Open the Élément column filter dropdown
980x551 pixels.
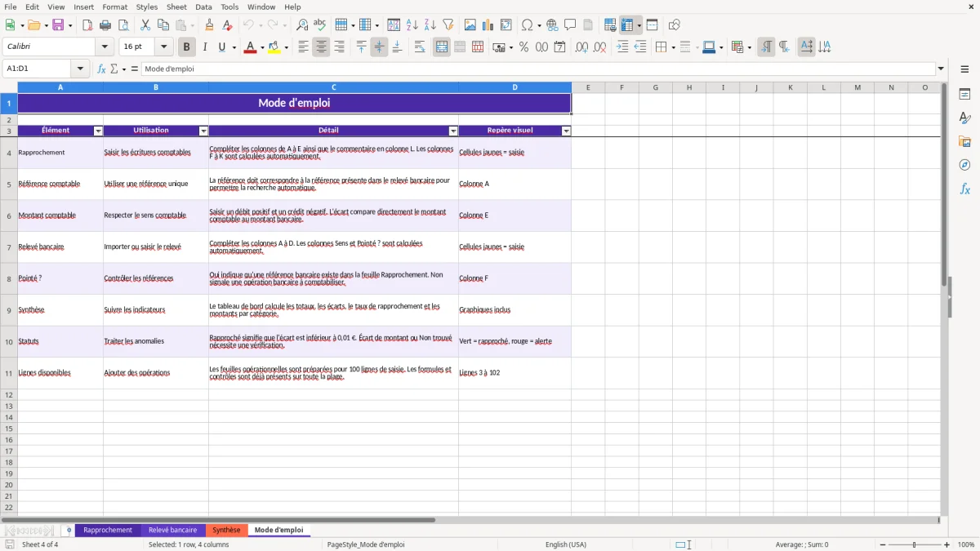coord(98,131)
